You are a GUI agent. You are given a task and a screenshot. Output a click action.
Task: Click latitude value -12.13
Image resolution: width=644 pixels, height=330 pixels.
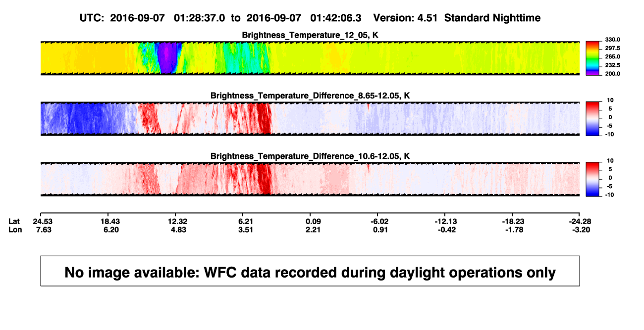445,221
